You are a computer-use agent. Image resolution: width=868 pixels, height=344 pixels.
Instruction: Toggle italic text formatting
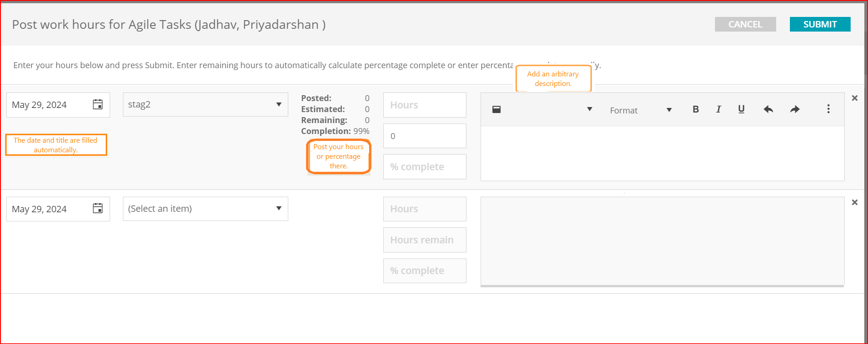pyautogui.click(x=719, y=109)
